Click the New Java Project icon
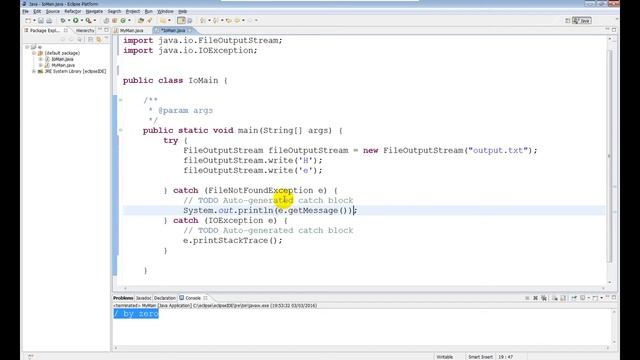 point(106,20)
